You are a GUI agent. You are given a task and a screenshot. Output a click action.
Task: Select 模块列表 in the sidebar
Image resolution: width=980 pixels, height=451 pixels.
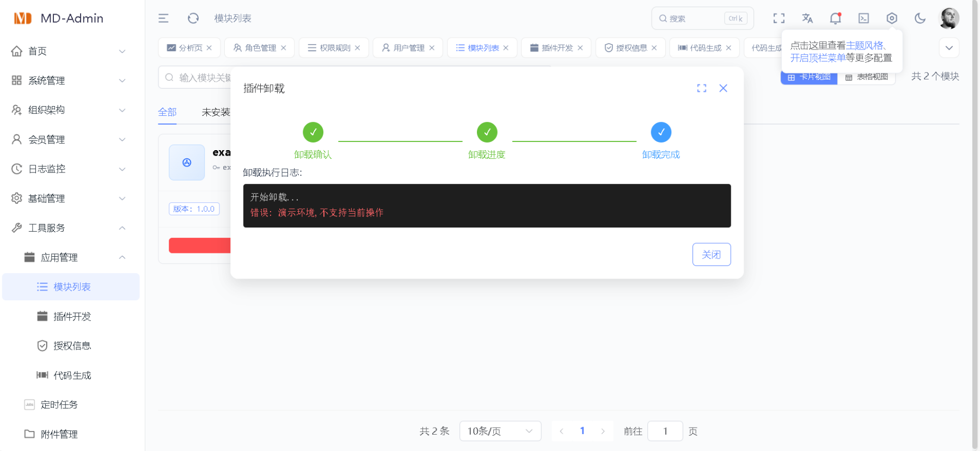(x=70, y=287)
